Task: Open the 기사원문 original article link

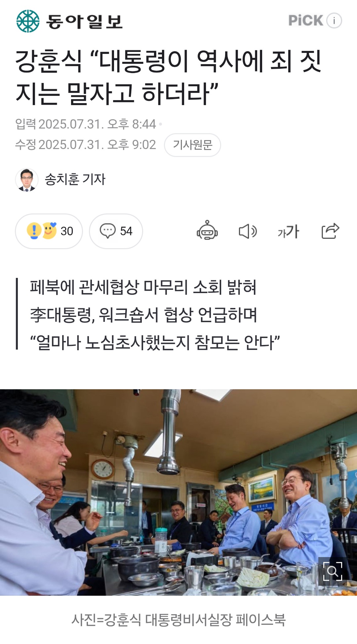Action: (192, 145)
